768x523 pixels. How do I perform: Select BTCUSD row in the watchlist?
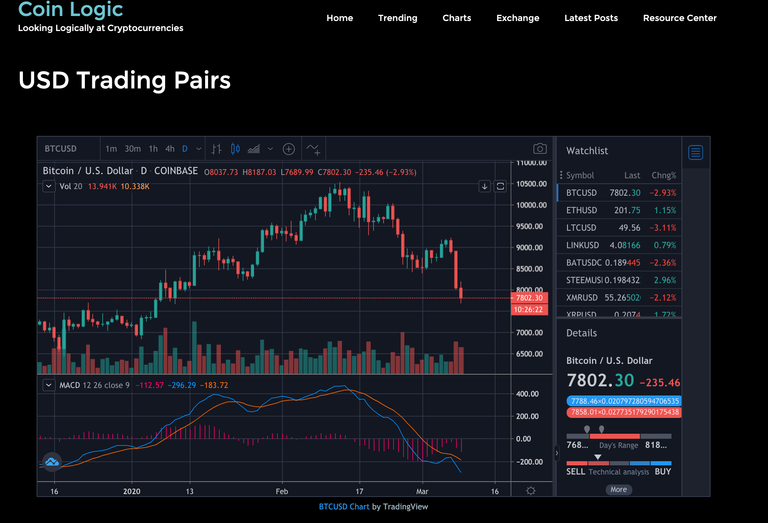coord(619,193)
